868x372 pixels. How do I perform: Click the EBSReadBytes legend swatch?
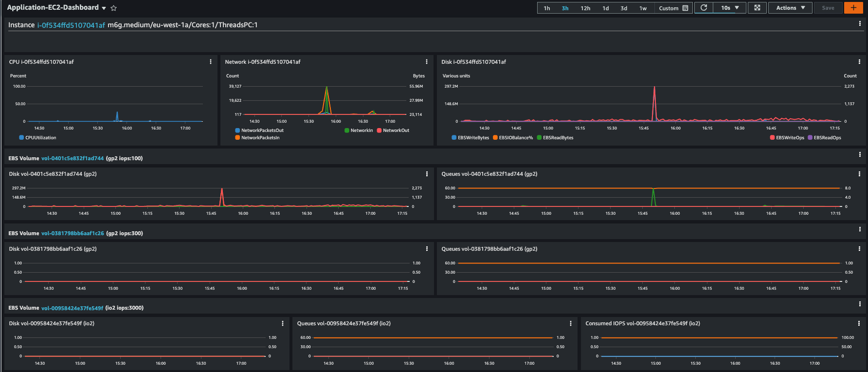tap(539, 138)
